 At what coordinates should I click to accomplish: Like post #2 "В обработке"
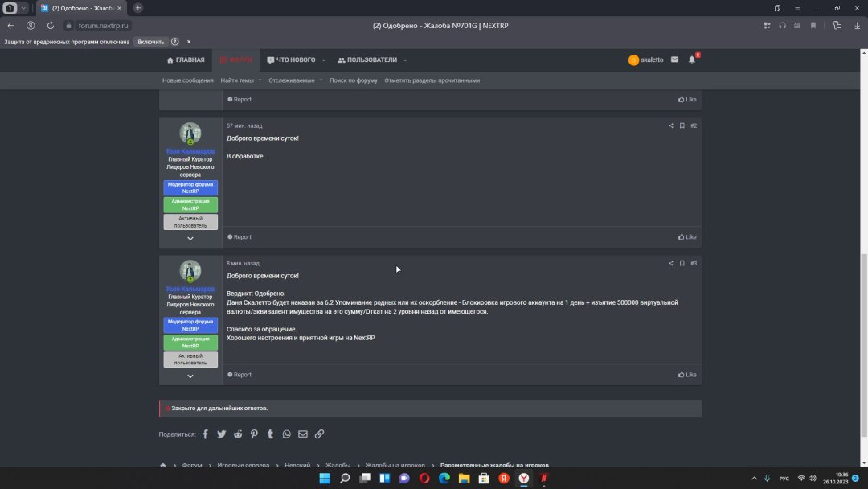[687, 237]
